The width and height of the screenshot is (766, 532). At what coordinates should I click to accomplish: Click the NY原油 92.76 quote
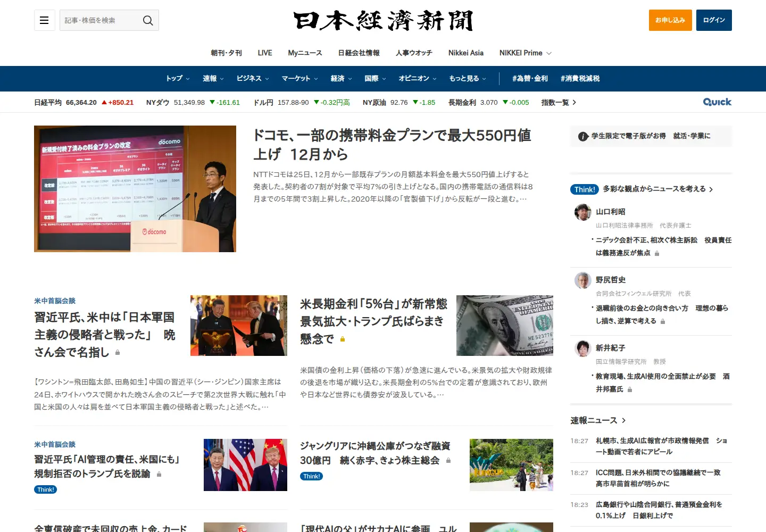pos(399,102)
